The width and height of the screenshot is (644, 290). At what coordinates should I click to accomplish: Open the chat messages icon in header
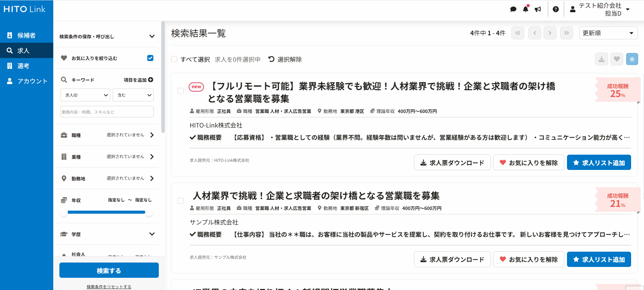(x=513, y=9)
